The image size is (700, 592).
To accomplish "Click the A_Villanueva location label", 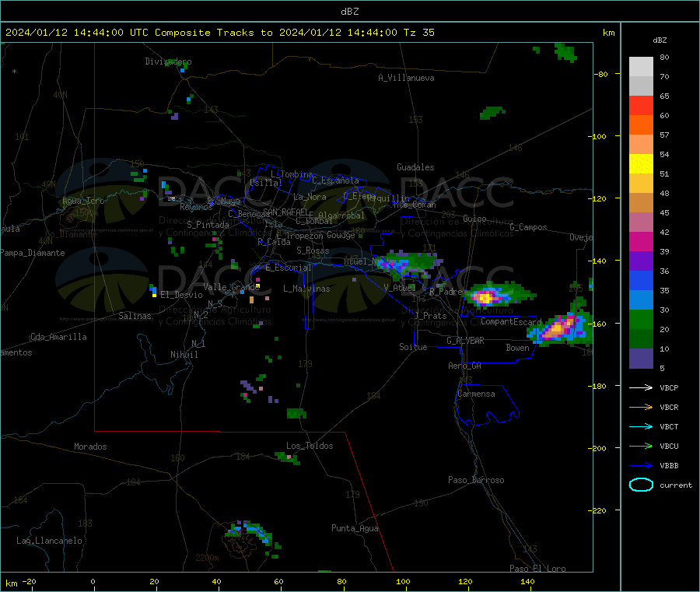I will [x=406, y=78].
